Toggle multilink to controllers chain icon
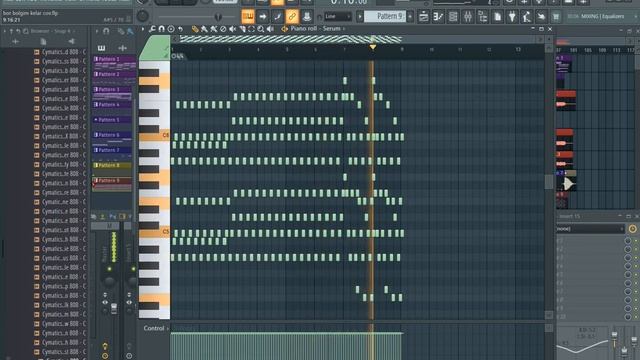This screenshot has height=360, width=640. tap(292, 16)
